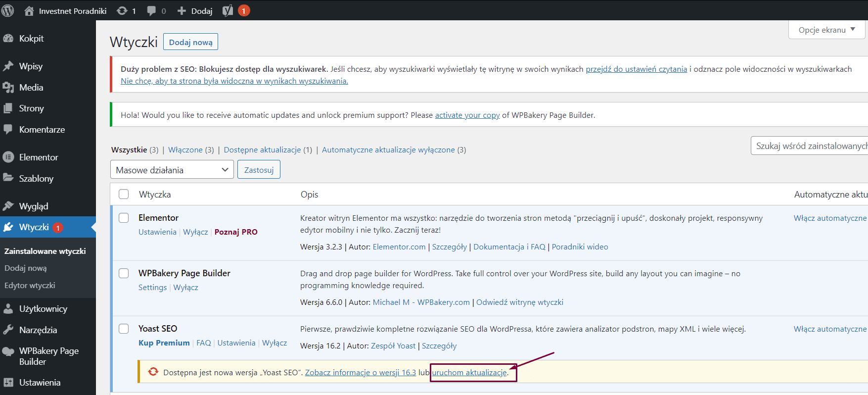Expand the Masowe działania dropdown
868x395 pixels.
click(x=172, y=170)
